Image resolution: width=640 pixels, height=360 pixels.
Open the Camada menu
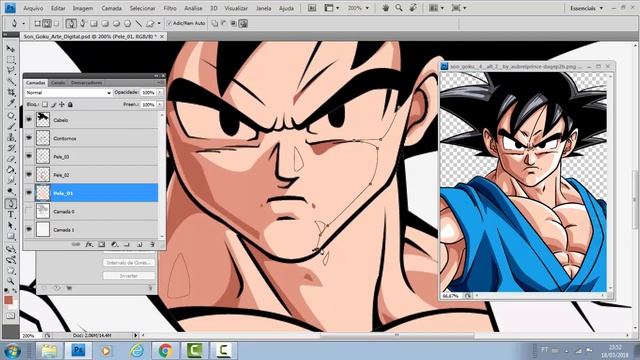(111, 8)
